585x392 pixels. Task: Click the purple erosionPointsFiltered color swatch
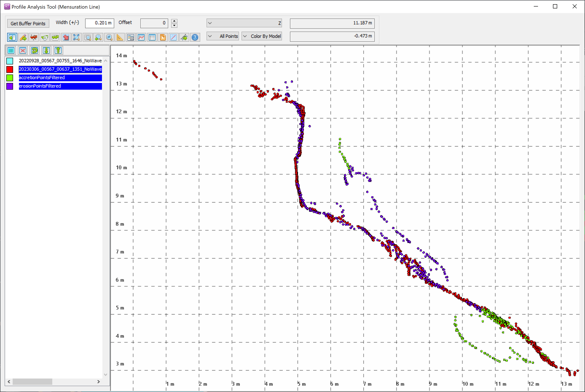click(10, 86)
